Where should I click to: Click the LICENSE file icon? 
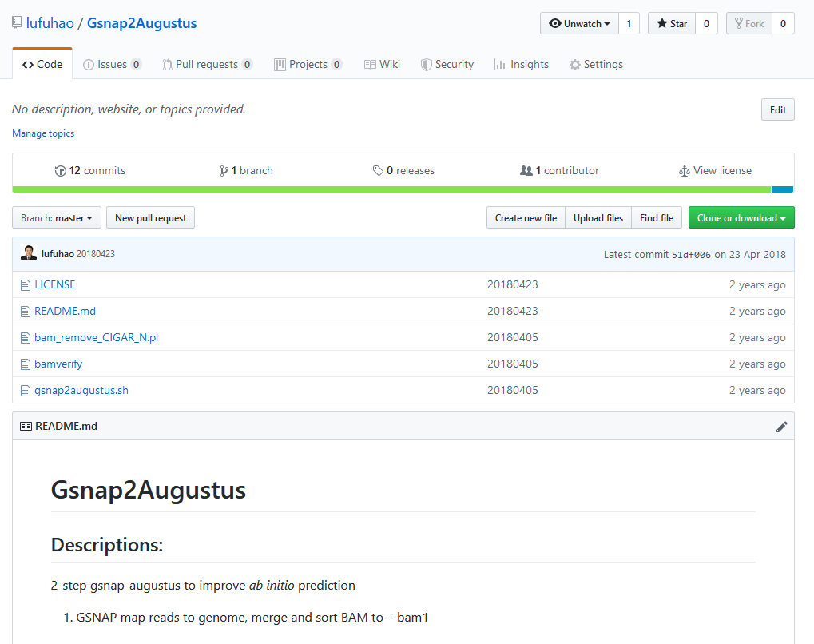coord(26,285)
